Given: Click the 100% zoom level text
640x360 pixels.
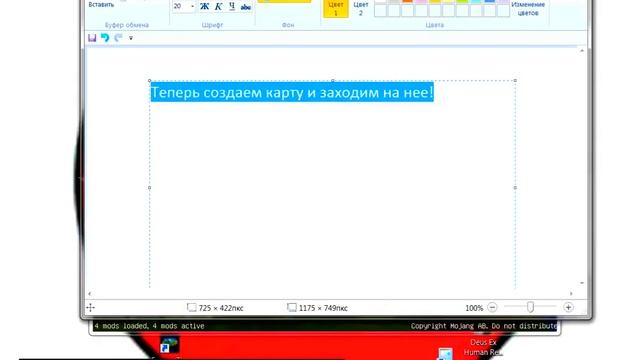Looking at the screenshot, I should pyautogui.click(x=474, y=308).
